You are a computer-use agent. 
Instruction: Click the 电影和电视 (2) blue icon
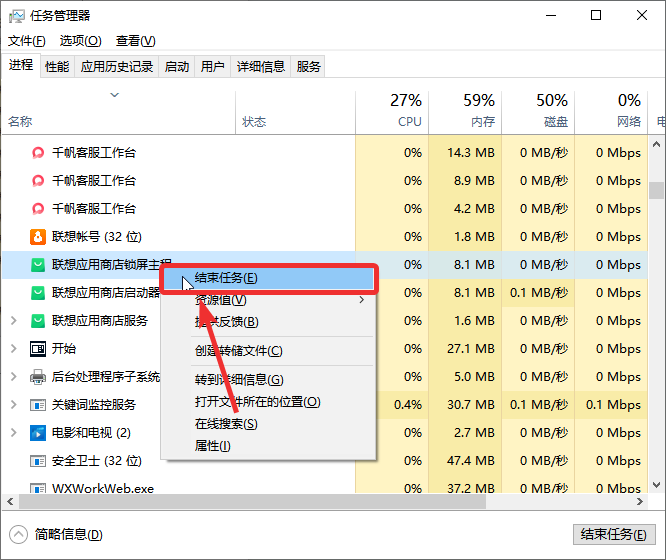[38, 433]
